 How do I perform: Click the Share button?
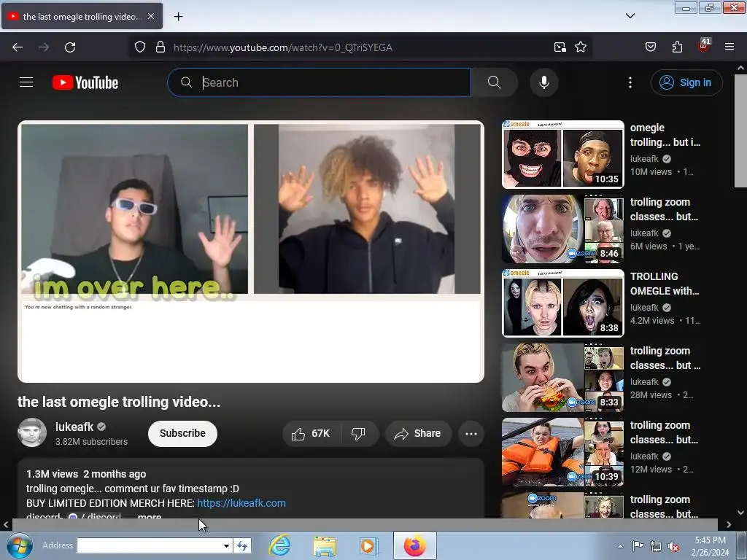[418, 433]
